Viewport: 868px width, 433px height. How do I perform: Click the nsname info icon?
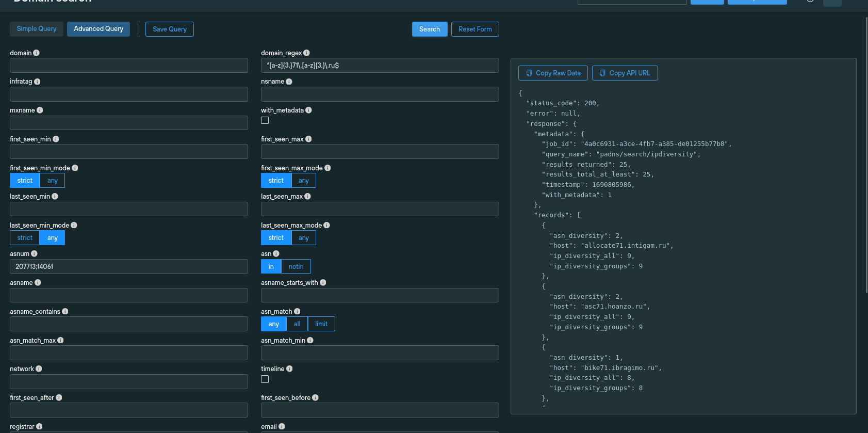(289, 82)
